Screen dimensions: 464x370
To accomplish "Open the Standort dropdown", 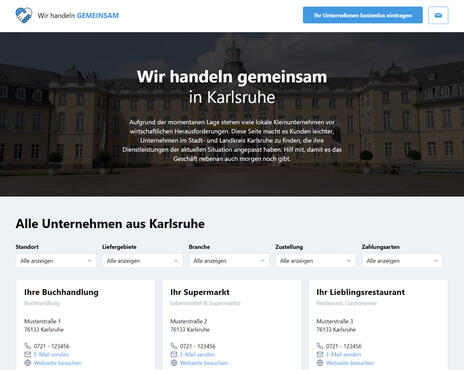I will point(56,261).
